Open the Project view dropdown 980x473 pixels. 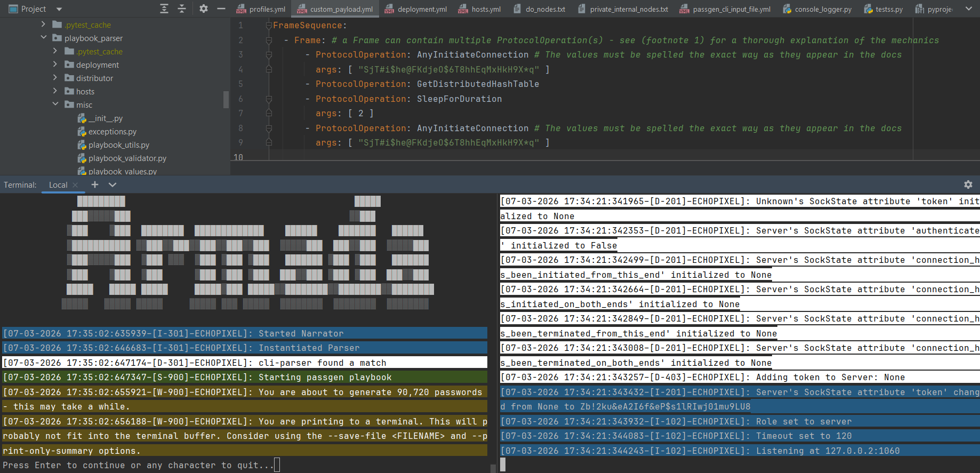59,9
